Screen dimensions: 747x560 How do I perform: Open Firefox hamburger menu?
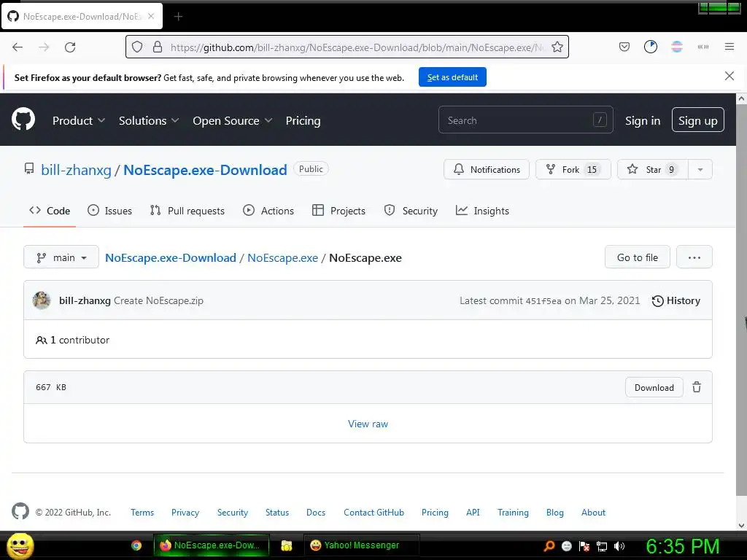729,47
